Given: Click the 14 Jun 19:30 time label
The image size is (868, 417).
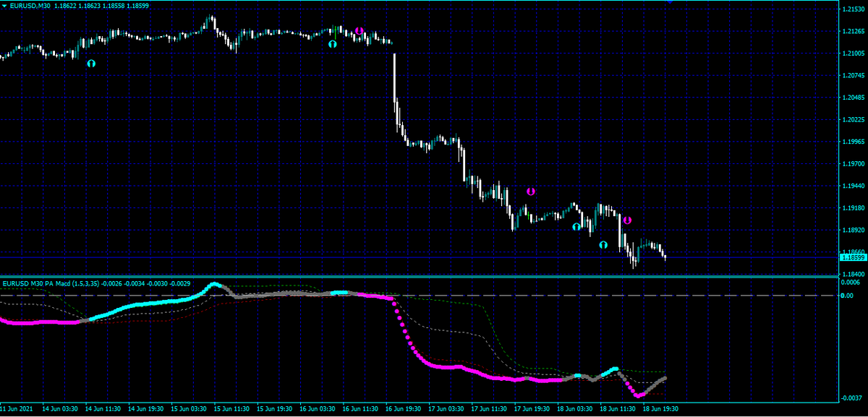Looking at the screenshot, I should click(x=145, y=408).
